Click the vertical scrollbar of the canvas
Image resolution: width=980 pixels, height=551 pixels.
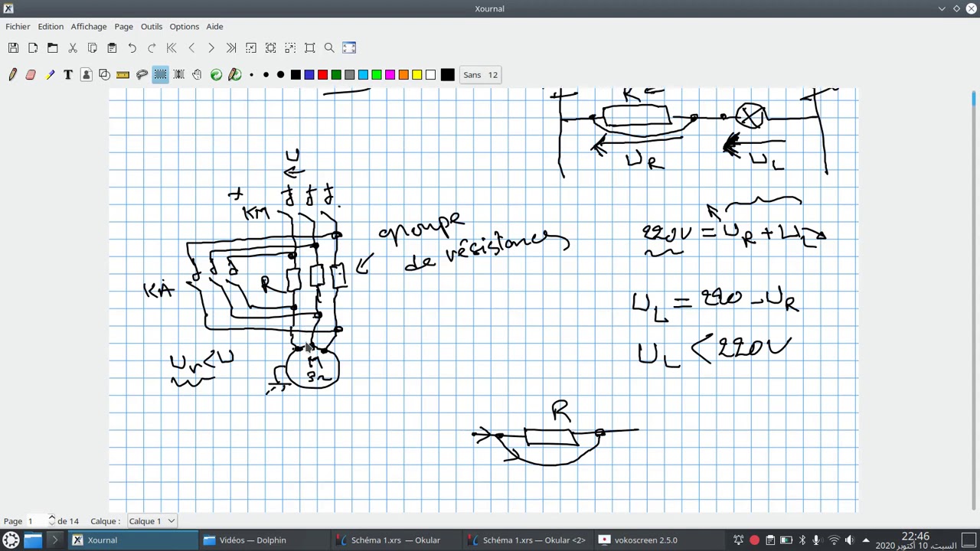974,299
